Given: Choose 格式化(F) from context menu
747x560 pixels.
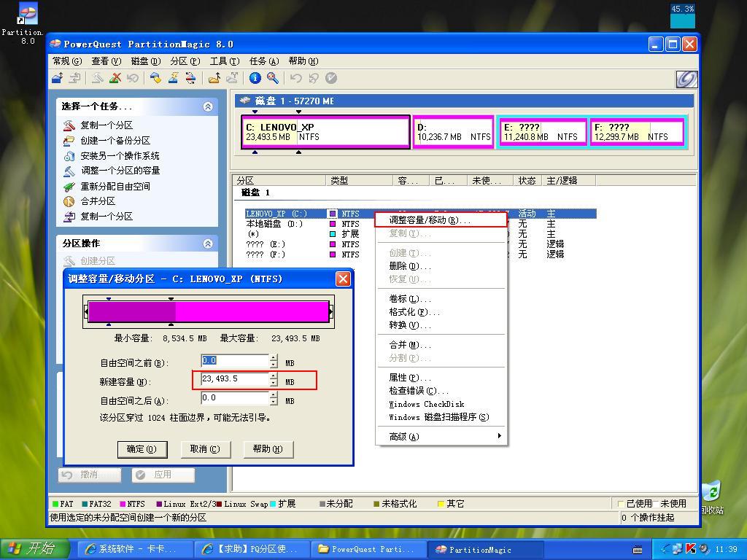Looking at the screenshot, I should tap(440, 312).
